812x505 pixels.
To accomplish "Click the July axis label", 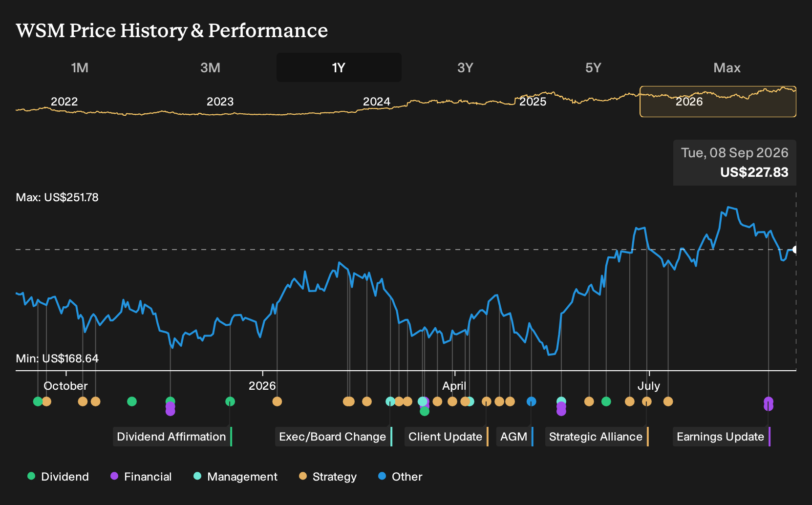I will [x=649, y=386].
